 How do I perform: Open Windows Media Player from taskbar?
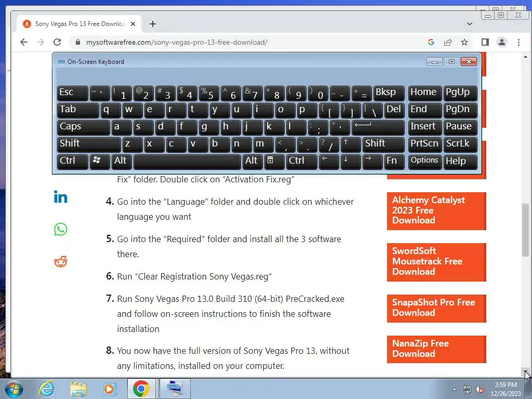(x=110, y=389)
